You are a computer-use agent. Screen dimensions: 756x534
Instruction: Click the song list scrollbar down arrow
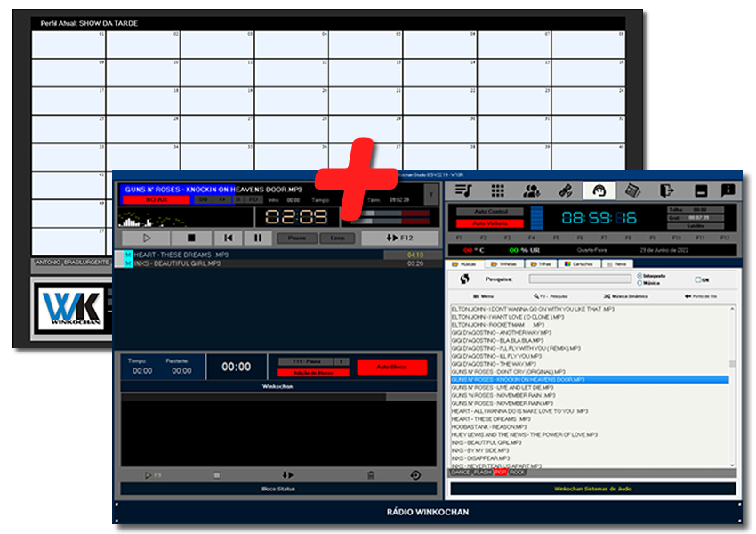pos(732,465)
